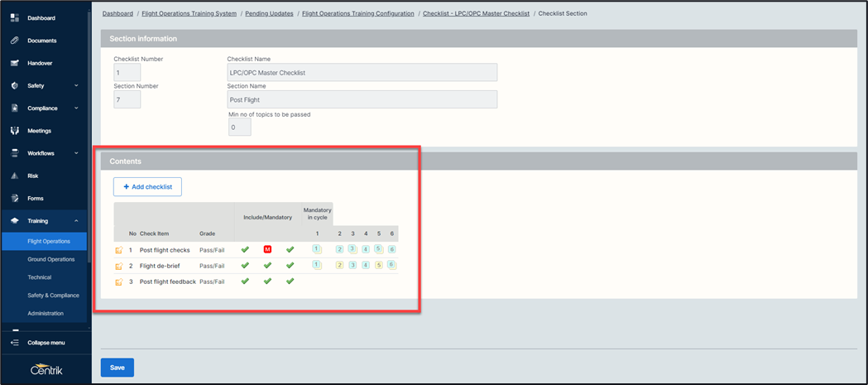The height and width of the screenshot is (385, 868).
Task: Go to Meetings in the sidebar
Action: (39, 131)
